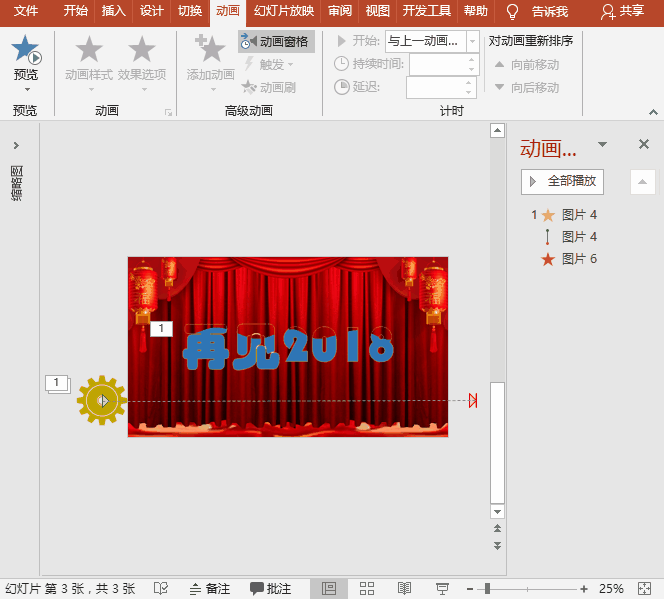
Task: Select first animation 图片 4 with star
Action: click(564, 215)
